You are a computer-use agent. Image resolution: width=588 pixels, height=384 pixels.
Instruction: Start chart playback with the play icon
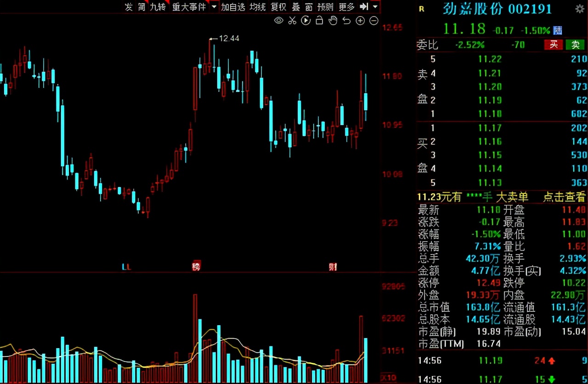pos(306,21)
